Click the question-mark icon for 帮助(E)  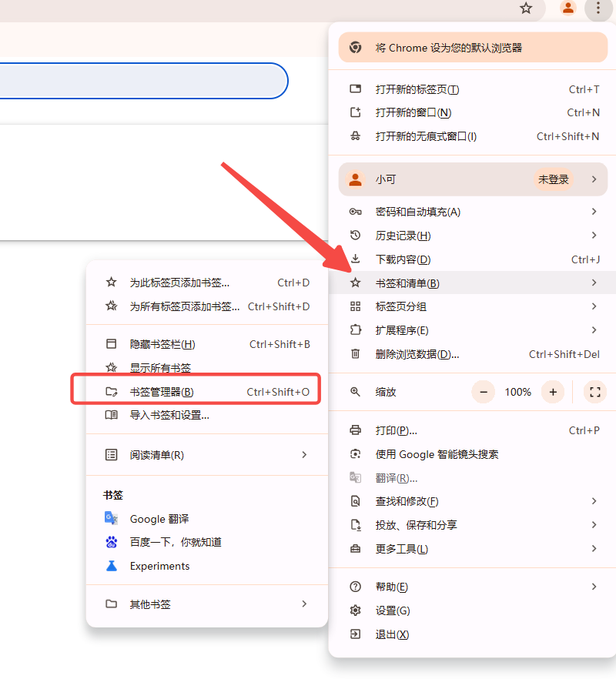pyautogui.click(x=355, y=587)
